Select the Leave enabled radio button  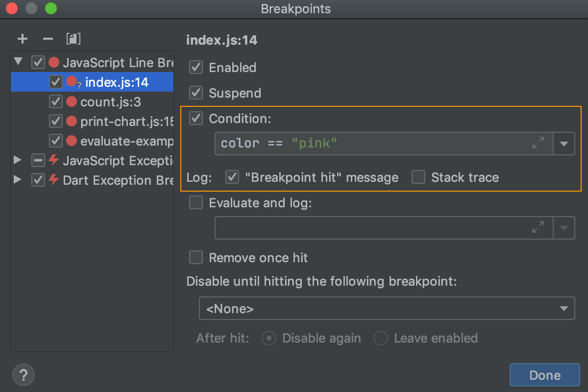tap(381, 338)
